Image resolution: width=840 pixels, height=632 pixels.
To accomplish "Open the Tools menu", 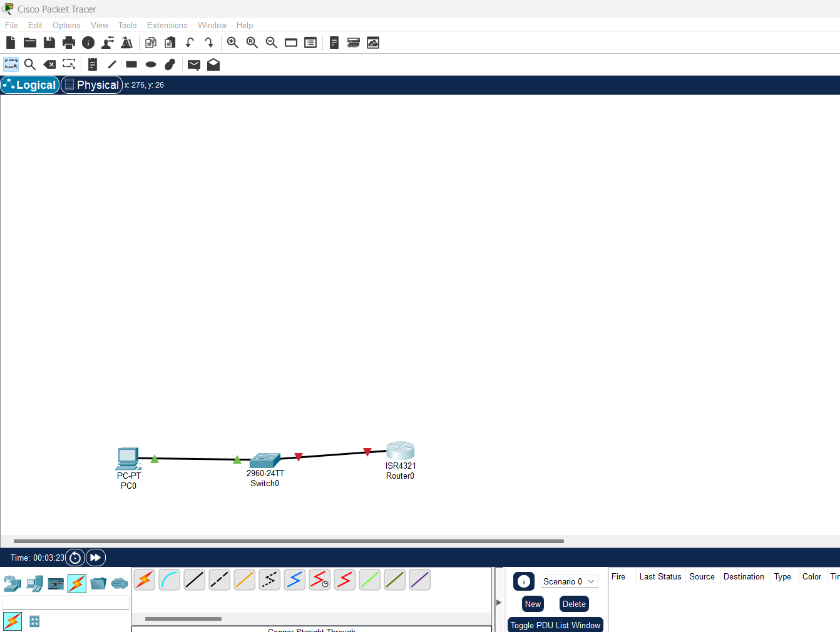I will click(x=127, y=25).
